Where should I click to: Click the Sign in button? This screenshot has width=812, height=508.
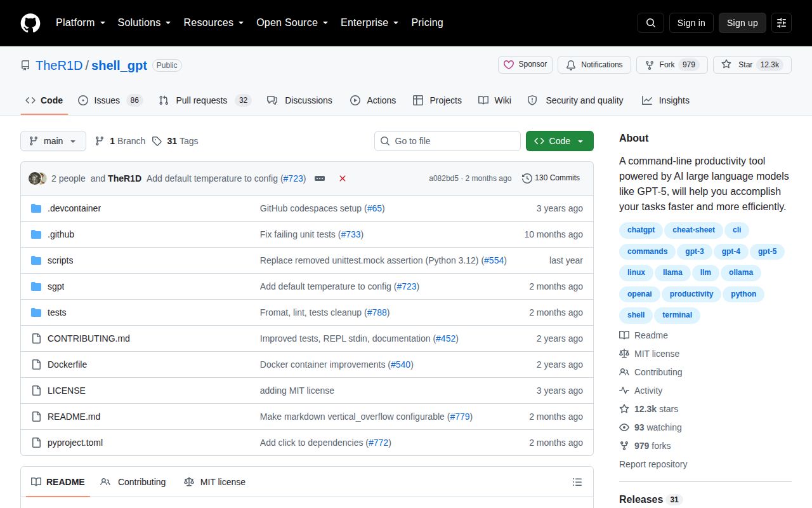tap(691, 23)
